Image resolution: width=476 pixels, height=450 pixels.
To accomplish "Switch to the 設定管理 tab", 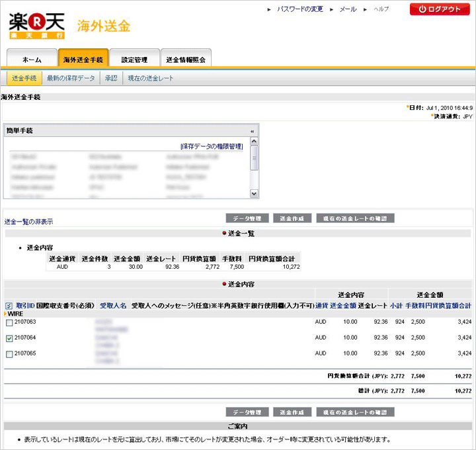I will click(134, 60).
